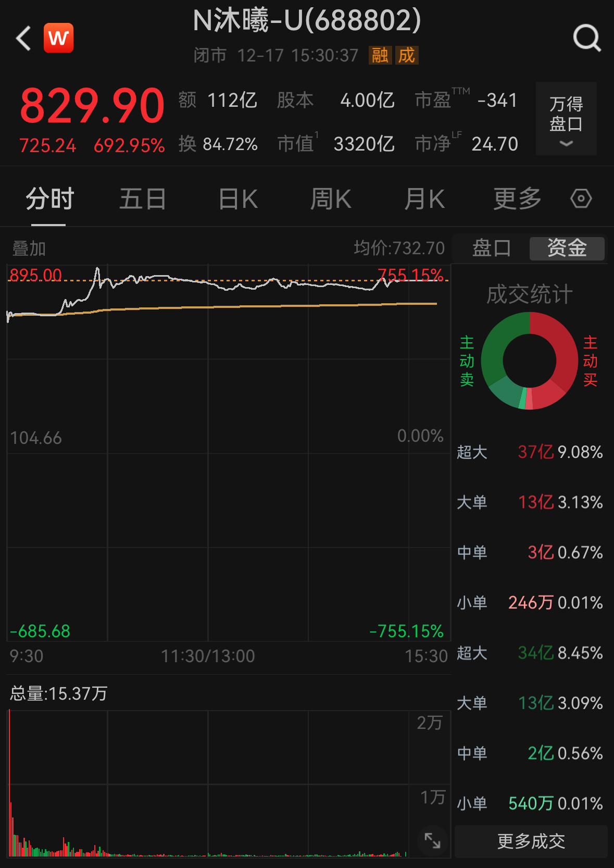Open the red W app logo
The width and height of the screenshot is (614, 868).
(x=58, y=38)
